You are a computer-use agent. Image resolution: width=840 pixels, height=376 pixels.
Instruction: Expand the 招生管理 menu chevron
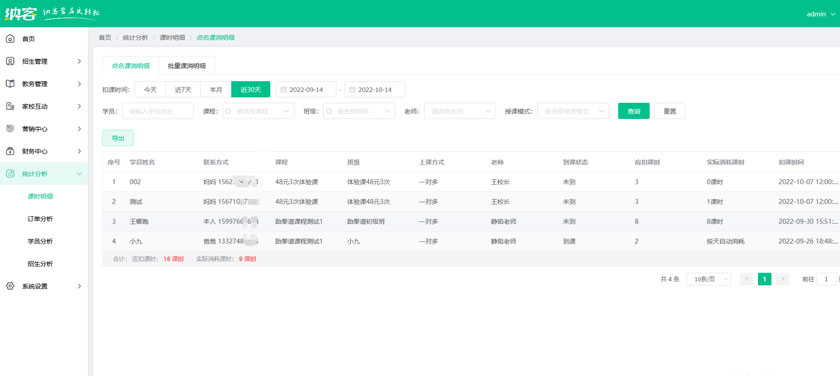tap(79, 62)
